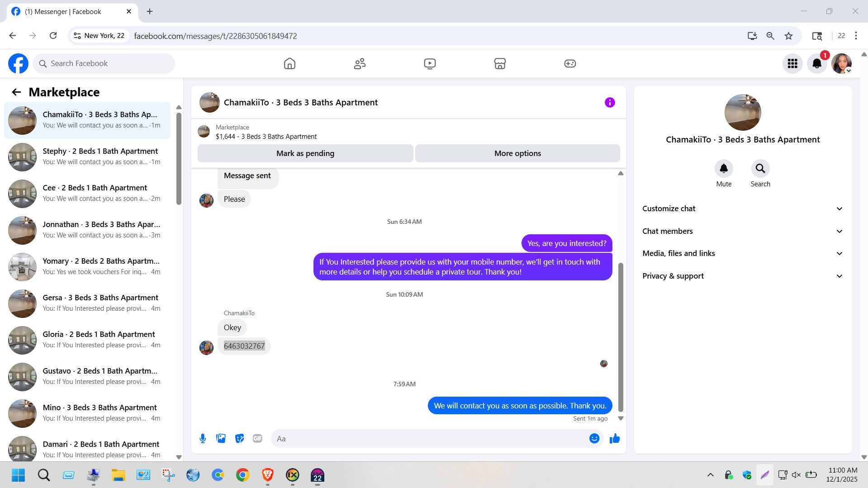Open the taskbar clock and date
Image resolution: width=868 pixels, height=488 pixels.
point(842,475)
